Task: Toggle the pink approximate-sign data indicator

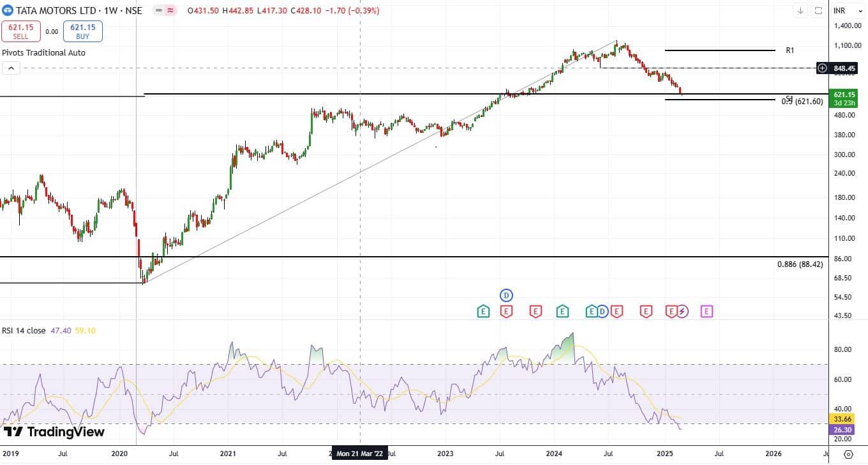Action: tap(170, 11)
